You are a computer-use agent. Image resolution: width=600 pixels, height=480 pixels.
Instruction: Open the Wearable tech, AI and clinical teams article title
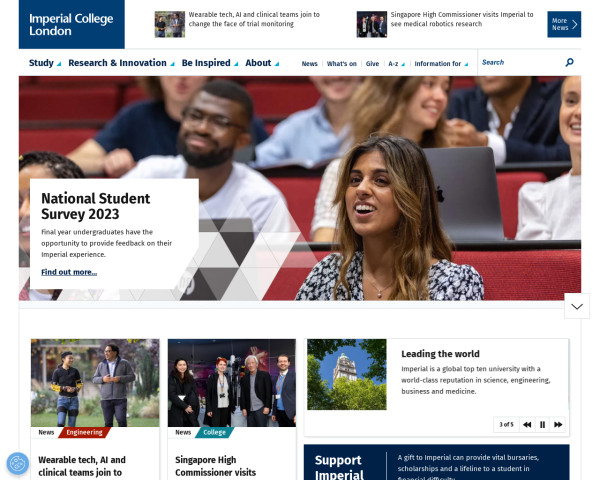pos(82,466)
